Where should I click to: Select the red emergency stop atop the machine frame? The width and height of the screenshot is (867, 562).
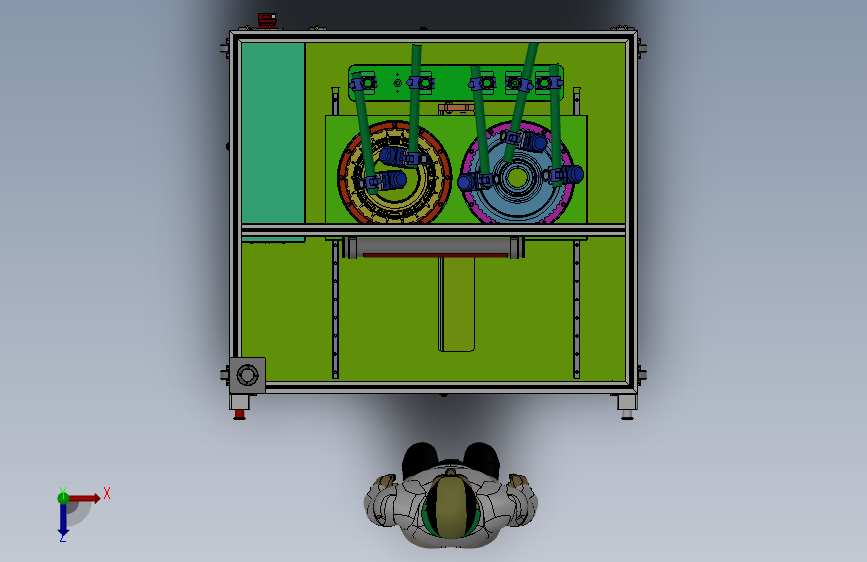pyautogui.click(x=267, y=20)
